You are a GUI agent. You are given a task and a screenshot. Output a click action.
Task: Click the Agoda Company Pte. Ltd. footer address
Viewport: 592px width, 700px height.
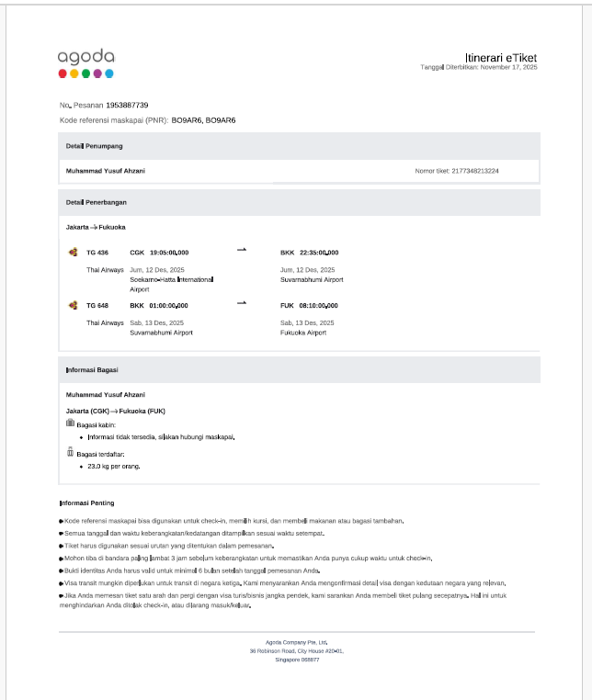pyautogui.click(x=296, y=643)
